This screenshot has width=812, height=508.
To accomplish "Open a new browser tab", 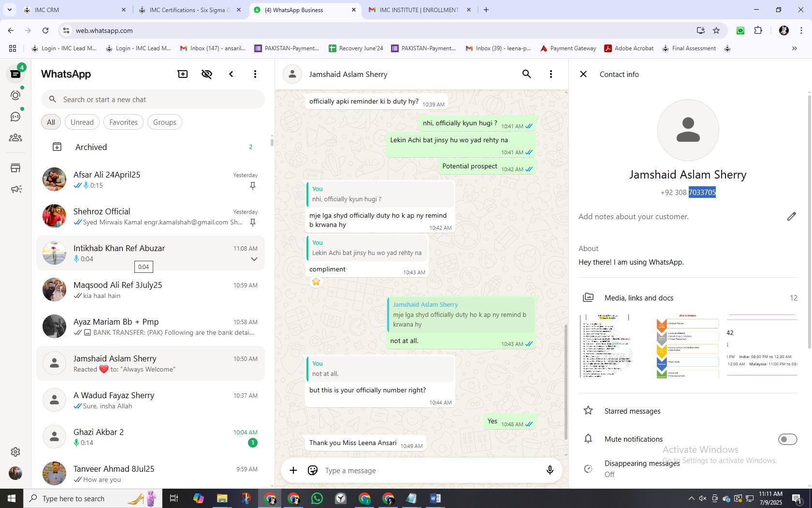I will [x=486, y=10].
